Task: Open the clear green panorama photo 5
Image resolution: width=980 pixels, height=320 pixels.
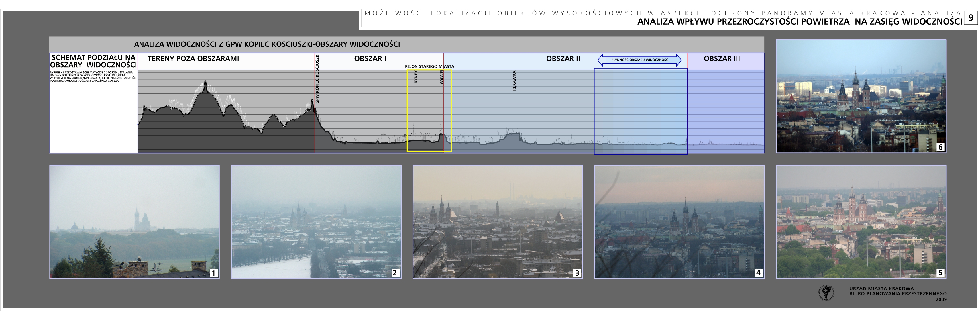Action: click(x=861, y=221)
